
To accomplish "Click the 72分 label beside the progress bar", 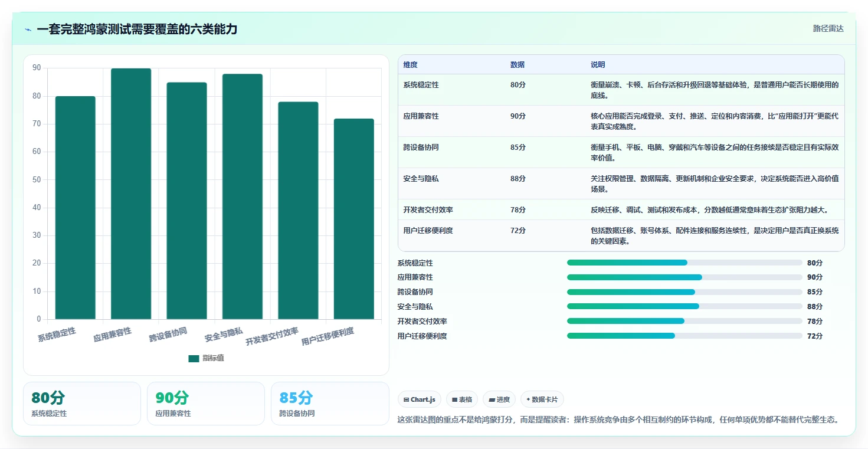I will [x=815, y=336].
